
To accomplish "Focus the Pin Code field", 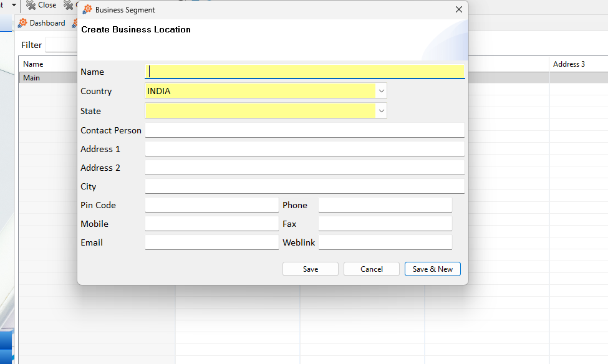I will coord(211,205).
